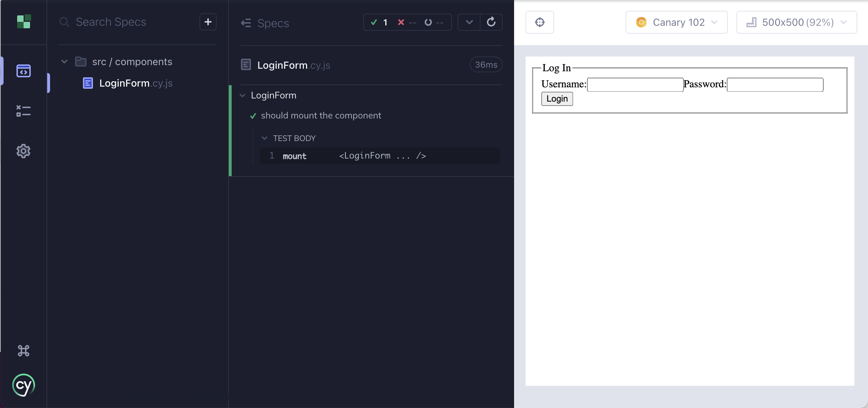Collapse the src / components folder
Screen dimensions: 868x408
point(64,62)
